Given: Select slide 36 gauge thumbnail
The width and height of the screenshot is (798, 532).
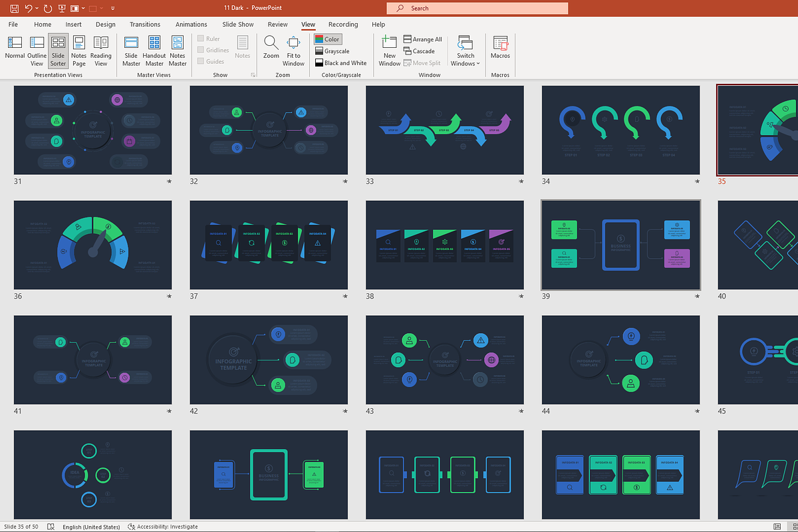Looking at the screenshot, I should 92,245.
